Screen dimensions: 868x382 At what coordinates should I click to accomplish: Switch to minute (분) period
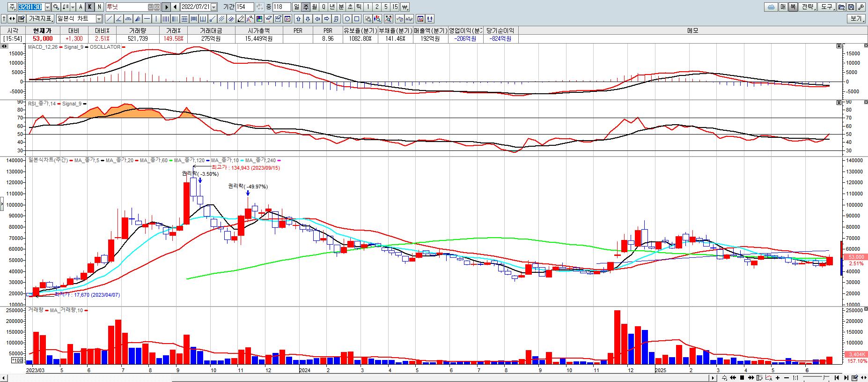pos(341,7)
